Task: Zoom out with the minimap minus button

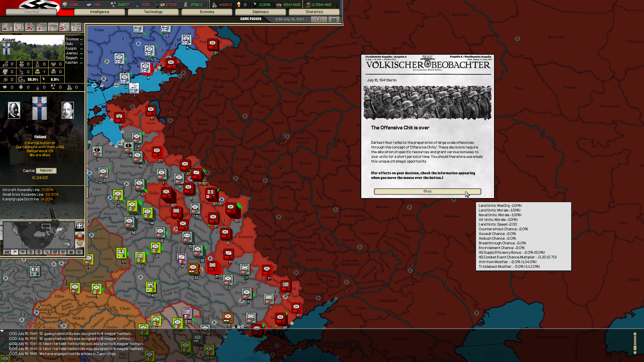Action: point(80,243)
